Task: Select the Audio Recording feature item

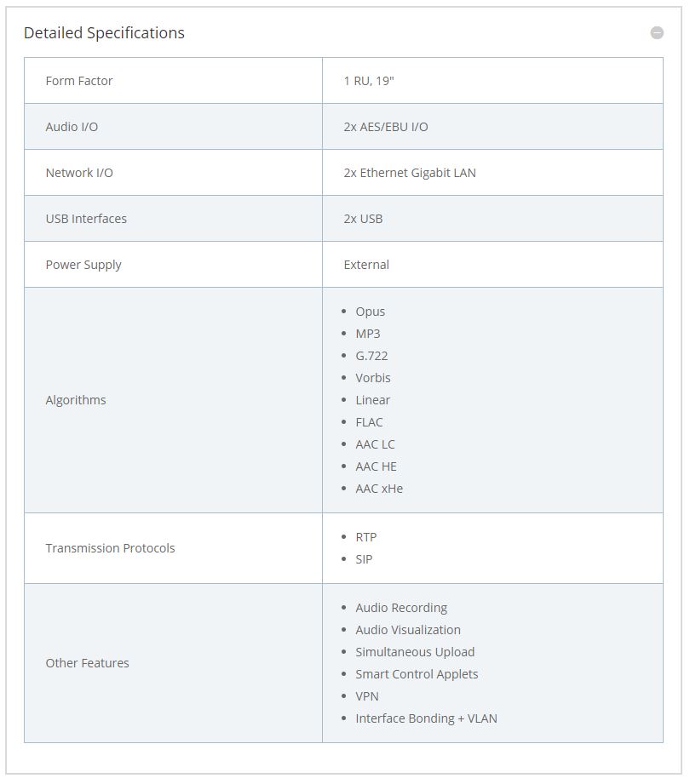Action: pos(401,608)
